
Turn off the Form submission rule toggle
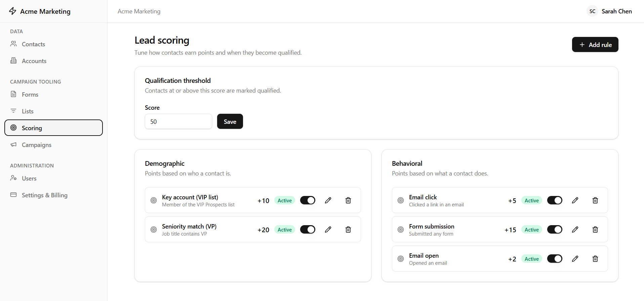[x=555, y=230]
